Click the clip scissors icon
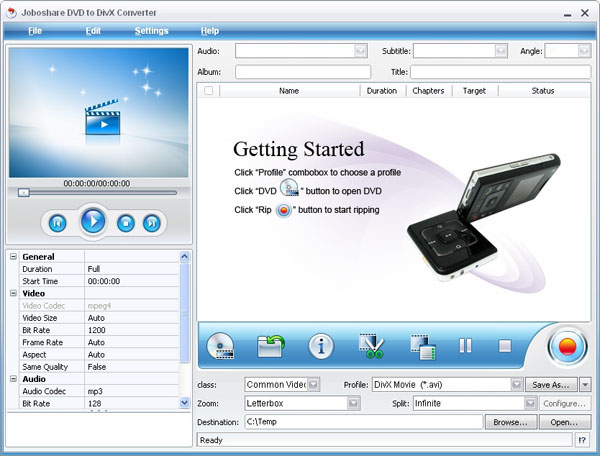This screenshot has height=456, width=600. pos(371,346)
